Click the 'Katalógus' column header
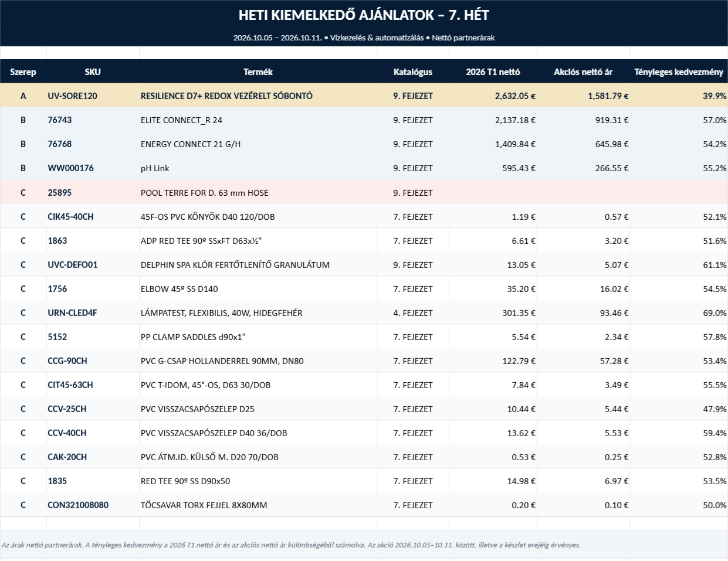This screenshot has height=561, width=728. point(413,72)
